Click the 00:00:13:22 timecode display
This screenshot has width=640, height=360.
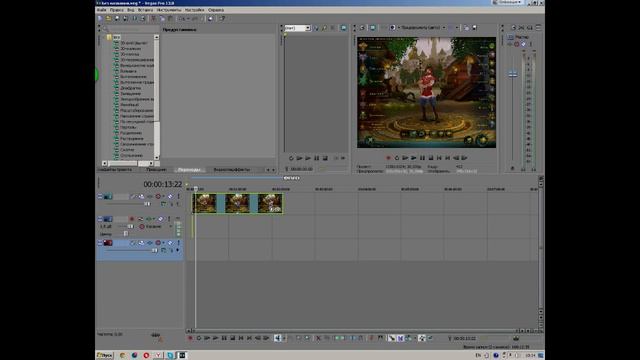tap(162, 184)
